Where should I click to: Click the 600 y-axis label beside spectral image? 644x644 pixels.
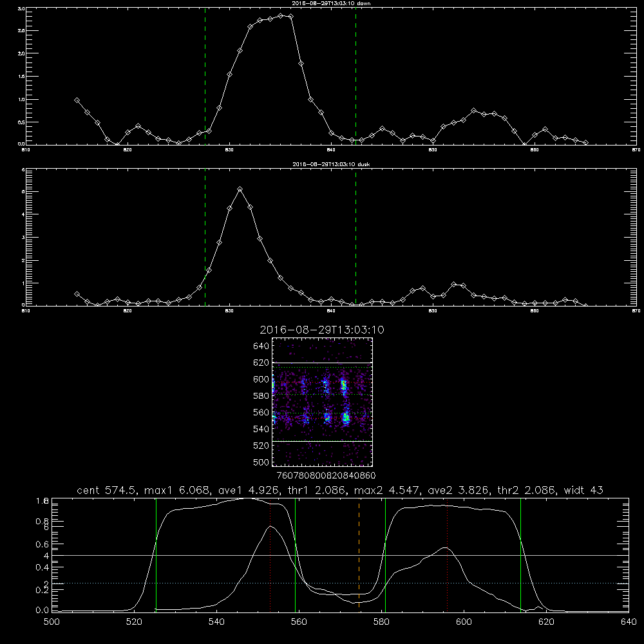(261, 379)
